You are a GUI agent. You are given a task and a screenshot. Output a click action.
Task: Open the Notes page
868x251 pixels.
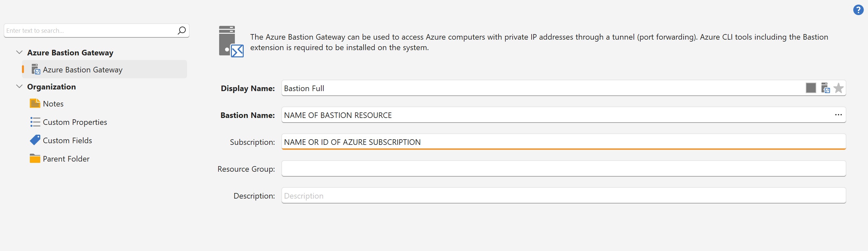point(53,104)
